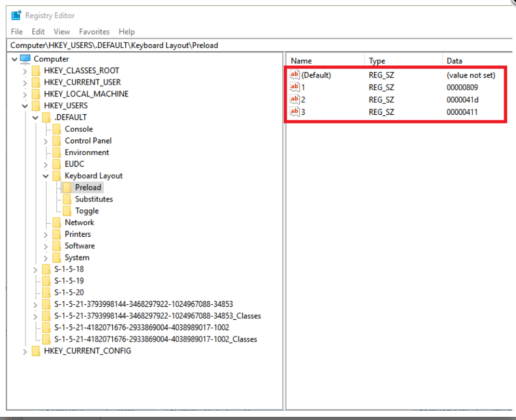The height and width of the screenshot is (420, 516).
Task: Select the Substitutes key label
Action: [x=94, y=199]
